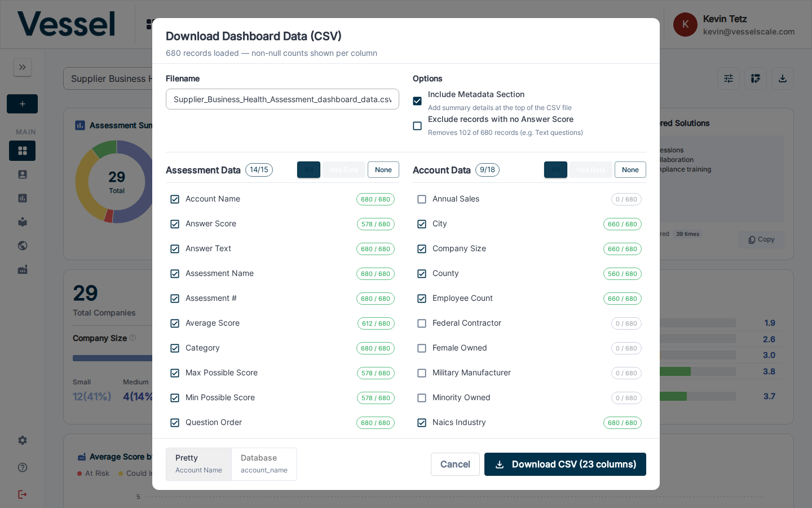Toggle Include Metadata Section checkbox
The image size is (812, 508).
tap(417, 101)
